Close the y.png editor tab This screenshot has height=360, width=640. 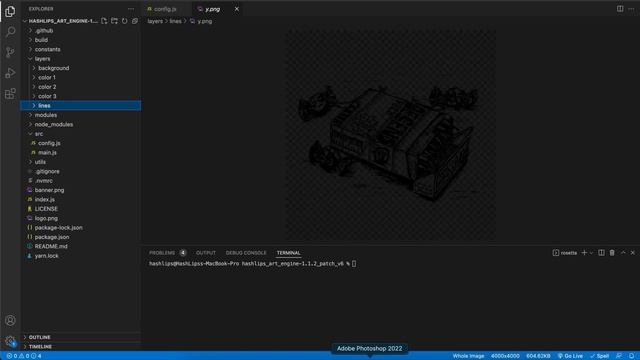[x=237, y=9]
